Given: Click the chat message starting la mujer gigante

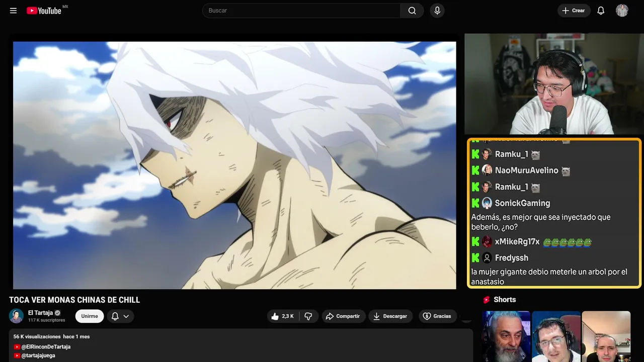Looking at the screenshot, I should 549,277.
